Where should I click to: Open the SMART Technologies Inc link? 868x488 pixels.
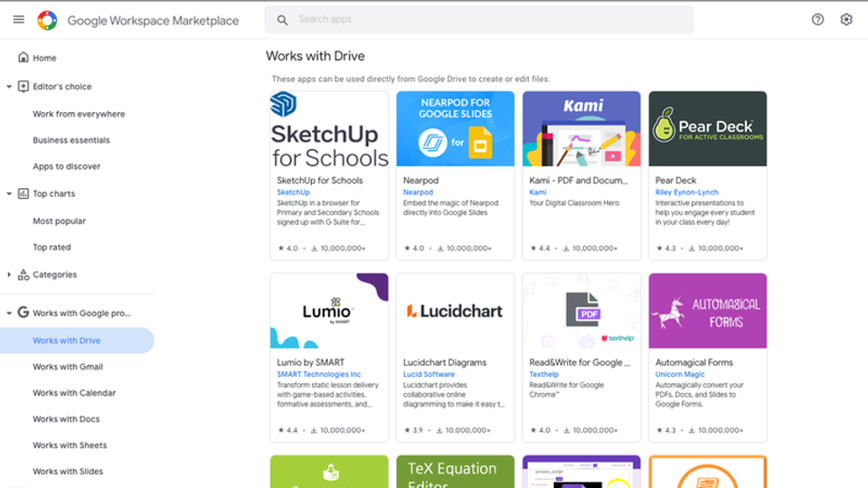(x=318, y=374)
